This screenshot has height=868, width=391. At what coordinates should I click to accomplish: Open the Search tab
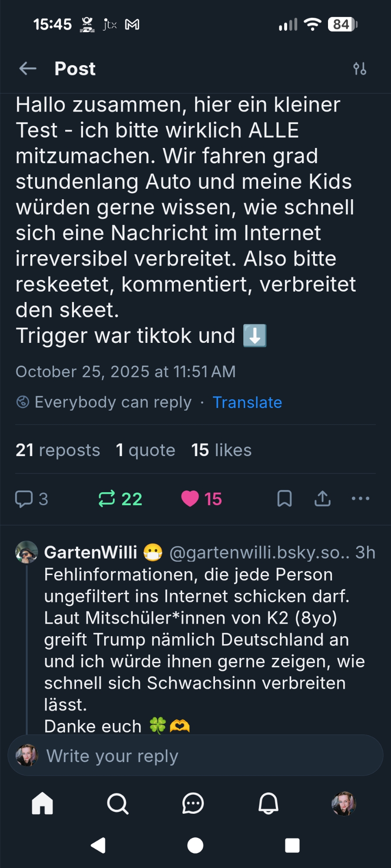[x=118, y=803]
